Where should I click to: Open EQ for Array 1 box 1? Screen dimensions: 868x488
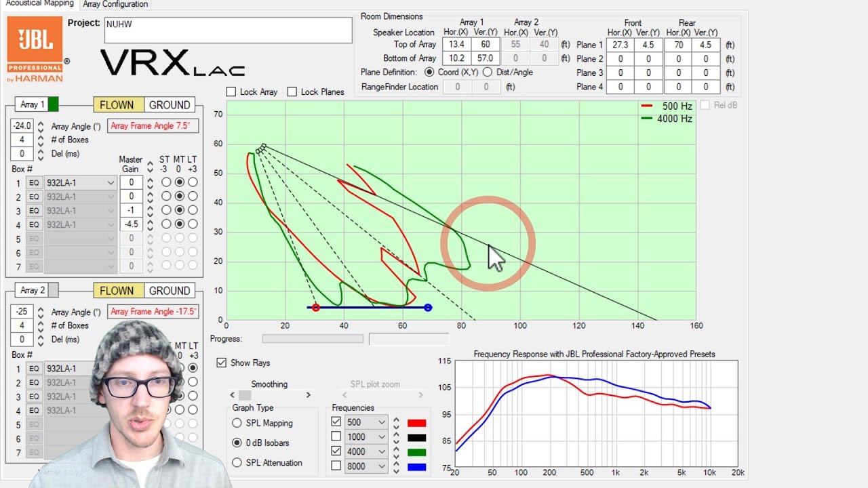coord(34,183)
